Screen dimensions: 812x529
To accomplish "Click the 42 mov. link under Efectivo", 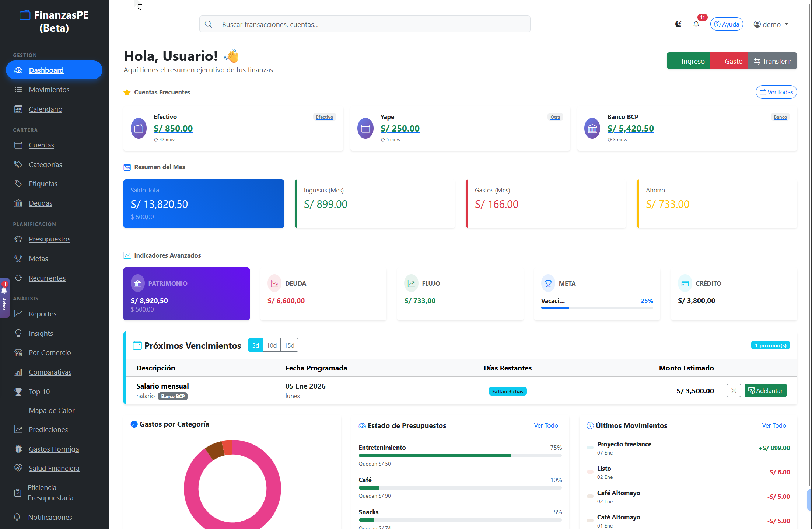I will point(165,140).
